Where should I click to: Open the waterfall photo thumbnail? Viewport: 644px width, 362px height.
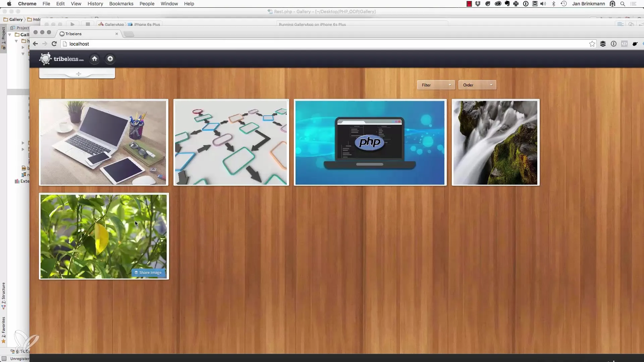pos(495,142)
